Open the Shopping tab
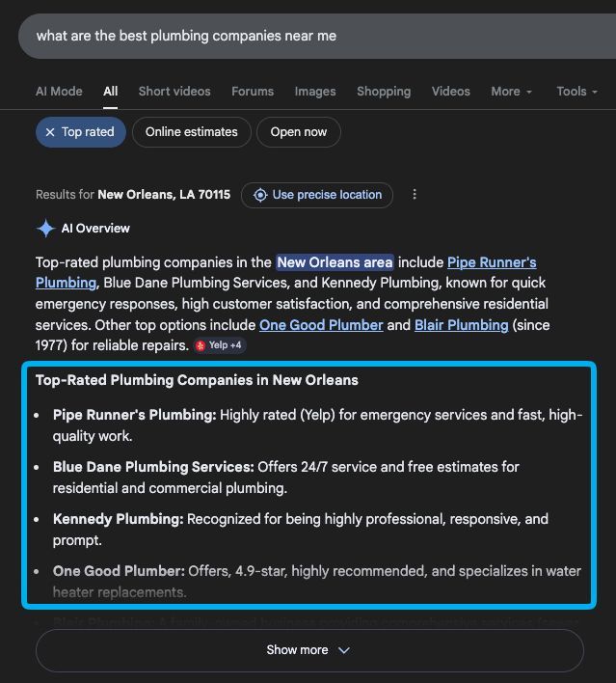 point(383,91)
